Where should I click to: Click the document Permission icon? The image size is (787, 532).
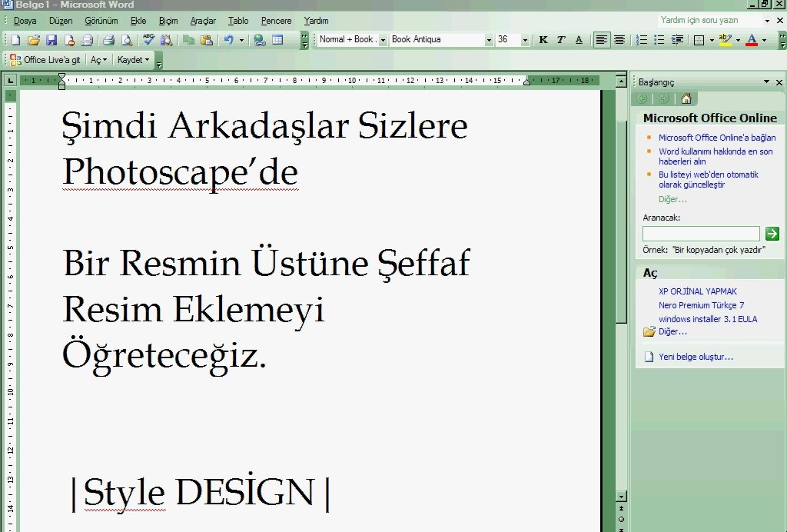(x=69, y=40)
